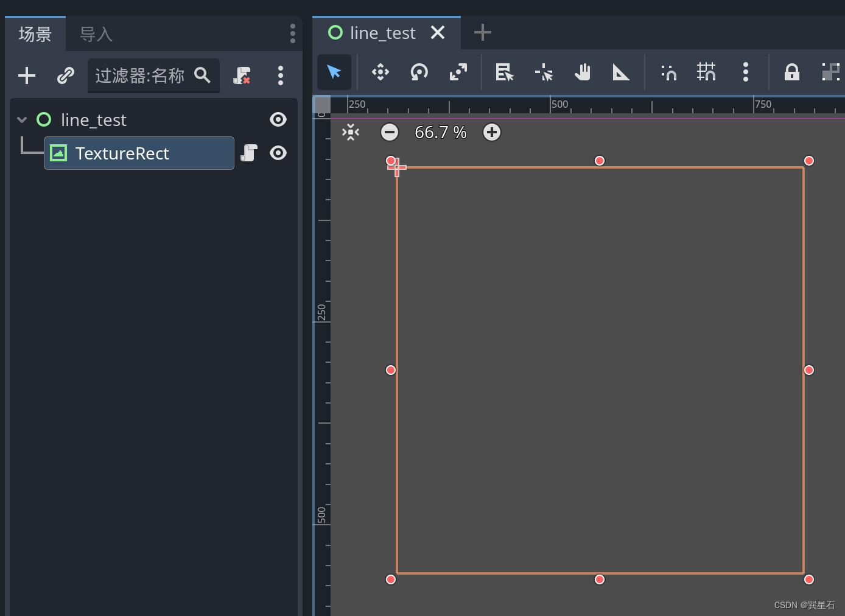This screenshot has width=845, height=616.
Task: Select the line_test root node
Action: [x=94, y=120]
